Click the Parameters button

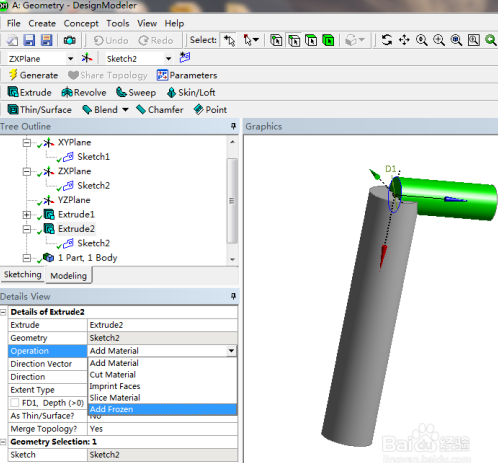click(x=187, y=75)
